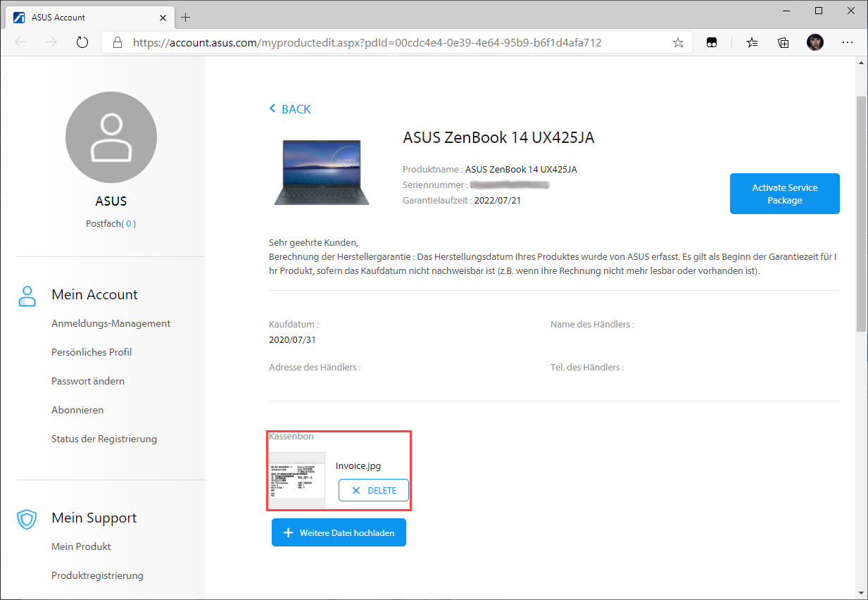This screenshot has height=600, width=868.
Task: Open Status der Registrierung
Action: click(x=104, y=439)
